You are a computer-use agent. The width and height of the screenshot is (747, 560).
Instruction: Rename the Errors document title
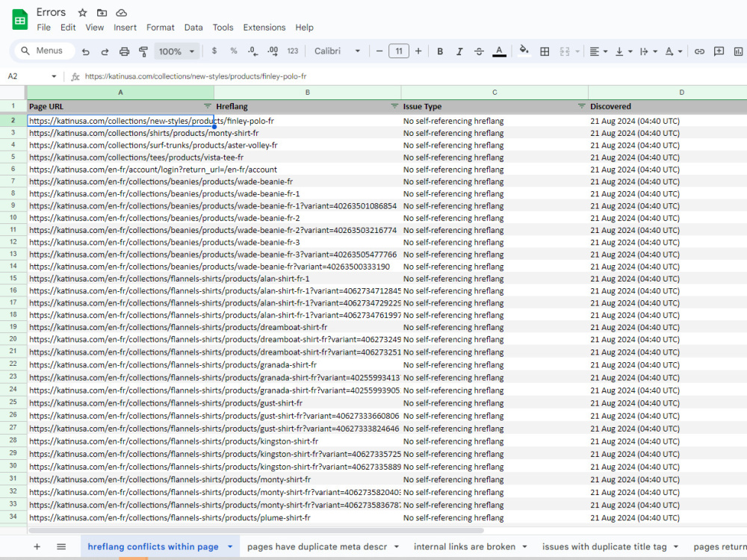tap(51, 13)
